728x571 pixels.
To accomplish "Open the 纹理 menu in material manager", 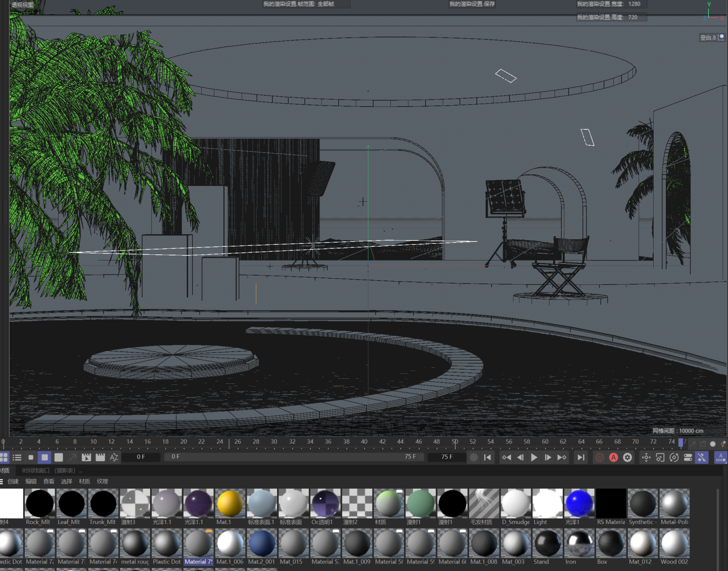I will coord(102,481).
